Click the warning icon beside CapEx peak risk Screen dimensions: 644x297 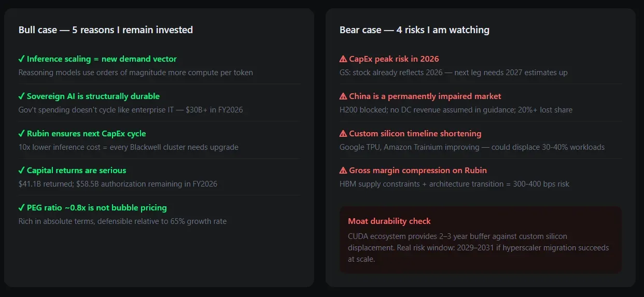(343, 59)
